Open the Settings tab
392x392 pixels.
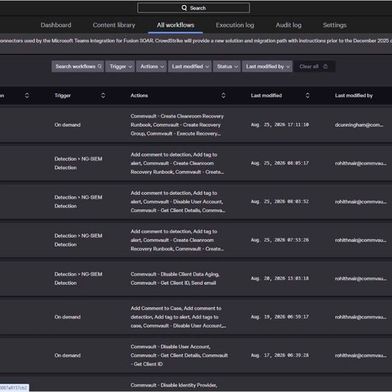(x=334, y=25)
